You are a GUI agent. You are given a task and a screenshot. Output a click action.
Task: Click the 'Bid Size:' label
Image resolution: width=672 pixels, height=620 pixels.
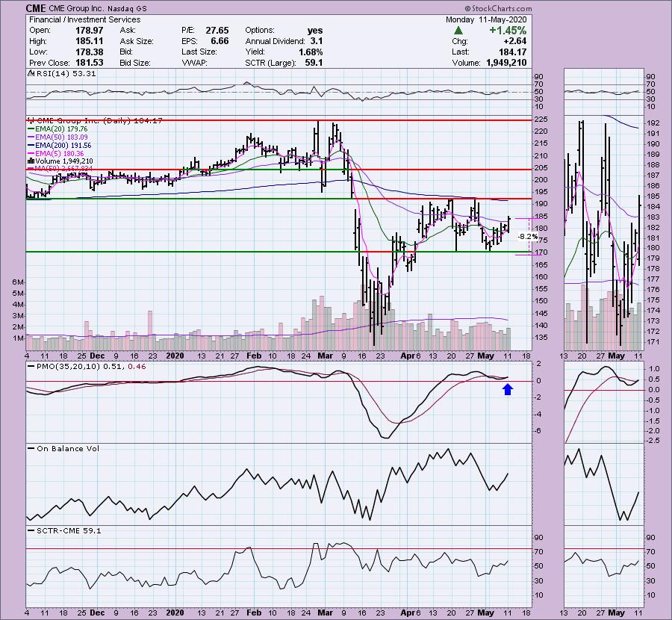coord(135,63)
